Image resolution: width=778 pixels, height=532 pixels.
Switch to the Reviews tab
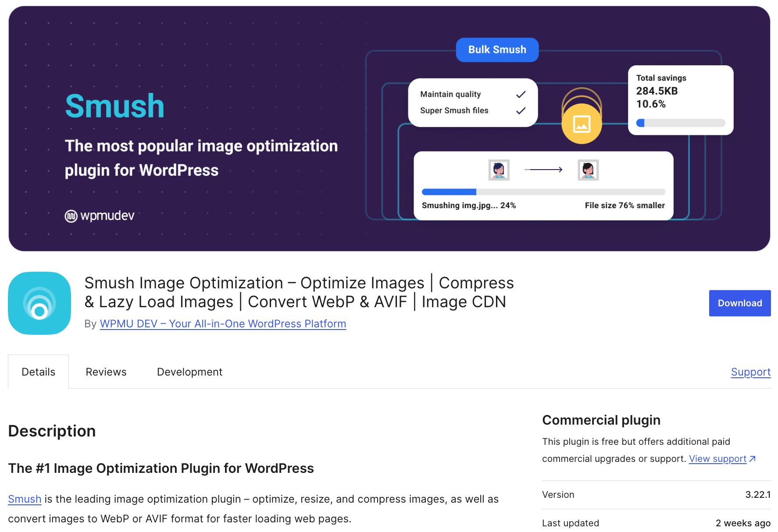coord(106,372)
